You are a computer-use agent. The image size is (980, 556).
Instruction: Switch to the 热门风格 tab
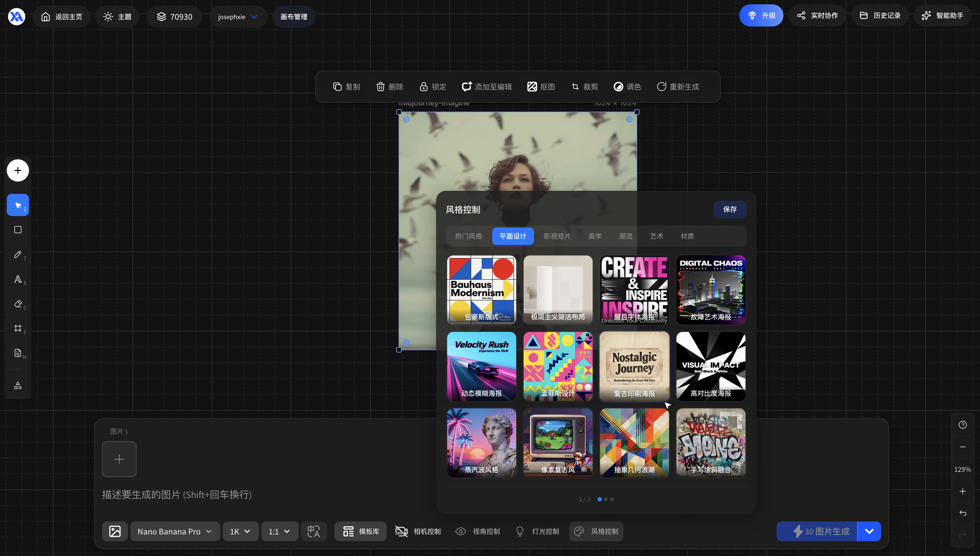468,236
